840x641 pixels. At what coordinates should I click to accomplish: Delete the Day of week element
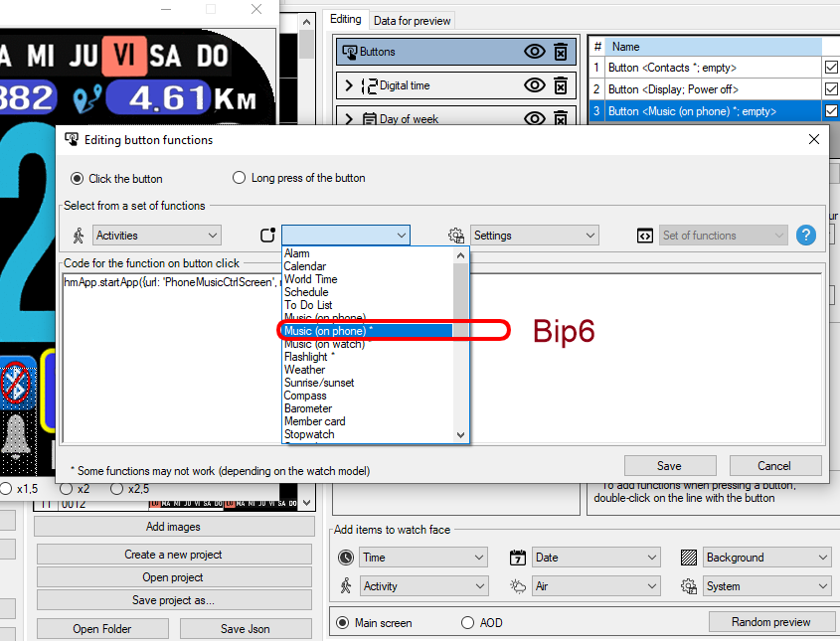click(x=561, y=118)
